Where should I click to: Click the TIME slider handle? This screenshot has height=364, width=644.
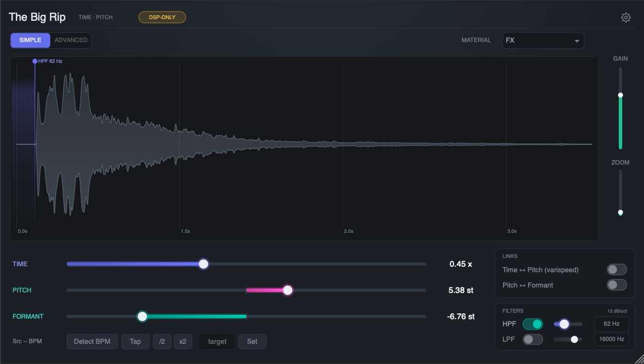click(203, 264)
